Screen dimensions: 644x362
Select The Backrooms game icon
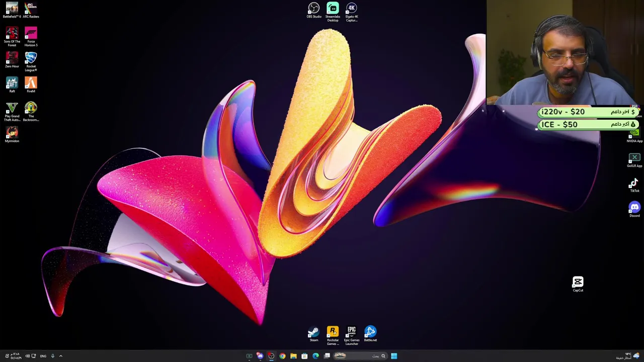[31, 112]
